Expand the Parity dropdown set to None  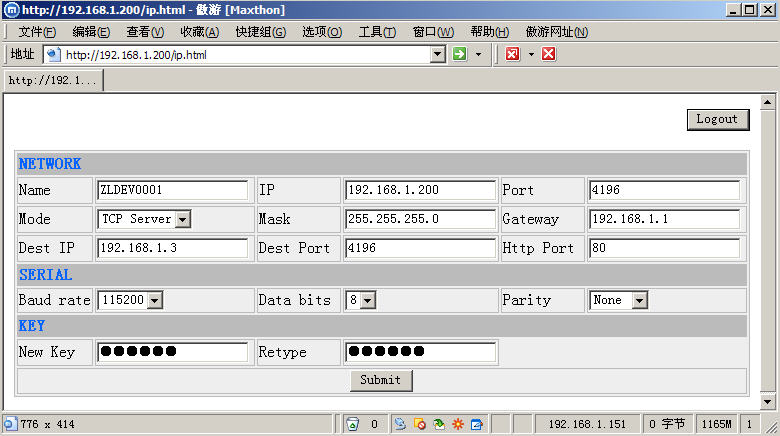639,300
